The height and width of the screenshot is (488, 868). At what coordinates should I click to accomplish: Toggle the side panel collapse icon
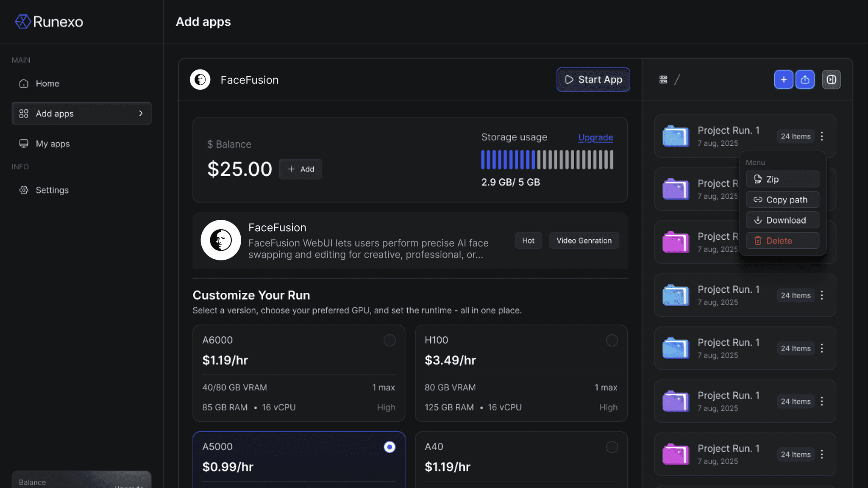point(831,80)
